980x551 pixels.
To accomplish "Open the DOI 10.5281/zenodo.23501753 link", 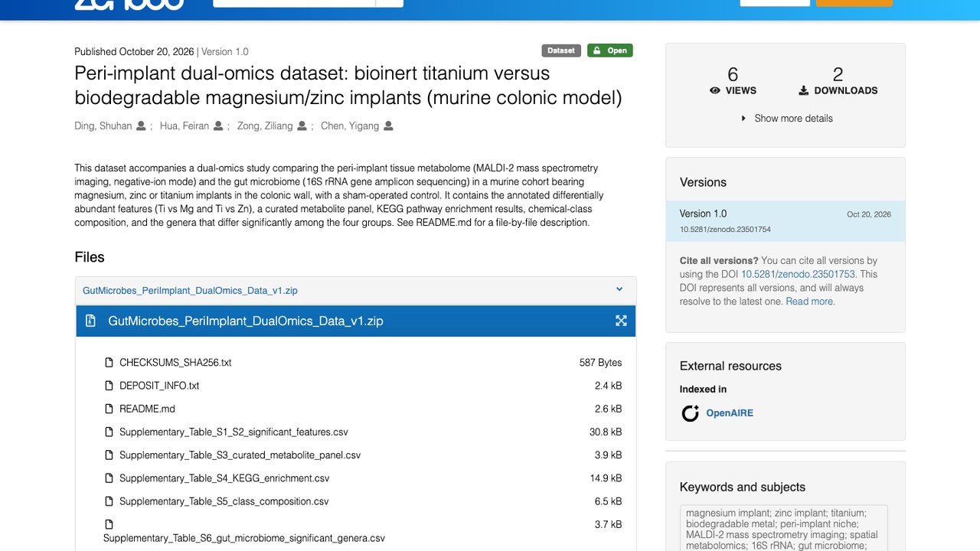I will pos(798,274).
